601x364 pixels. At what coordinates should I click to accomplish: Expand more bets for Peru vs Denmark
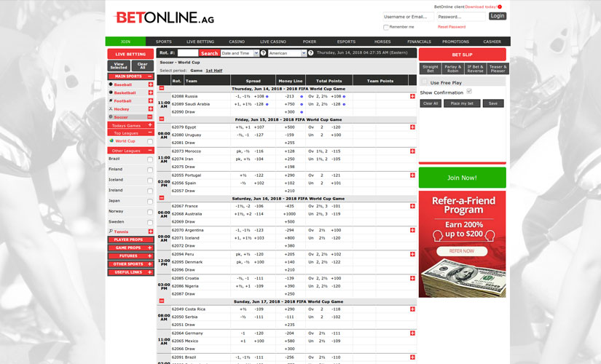coord(412,254)
